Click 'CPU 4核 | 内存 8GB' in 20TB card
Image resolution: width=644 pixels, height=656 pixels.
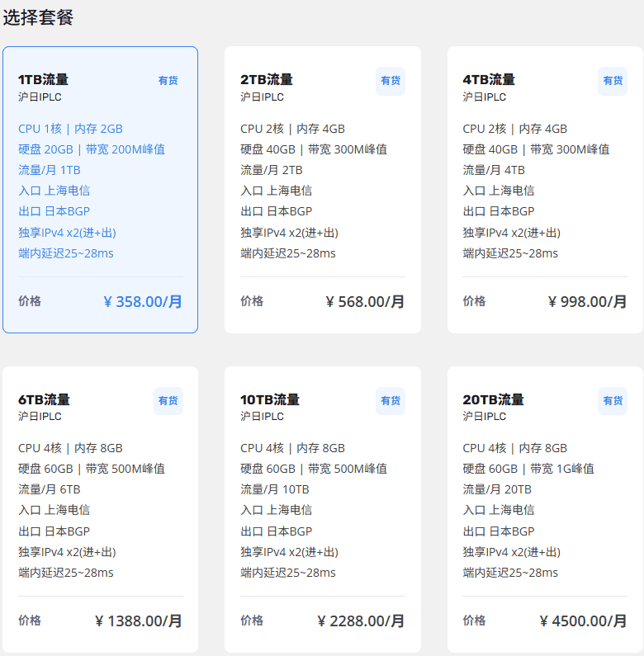click(515, 449)
